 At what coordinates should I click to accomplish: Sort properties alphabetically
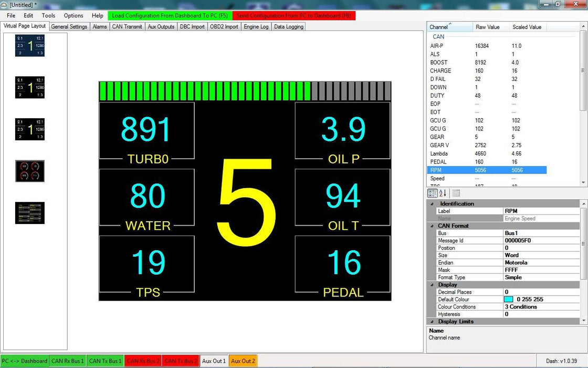click(x=443, y=193)
